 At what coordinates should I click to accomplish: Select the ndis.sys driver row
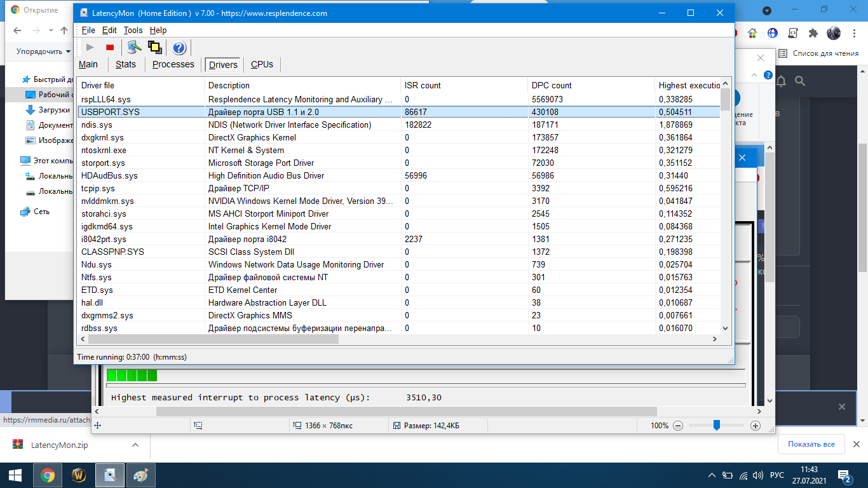[399, 125]
